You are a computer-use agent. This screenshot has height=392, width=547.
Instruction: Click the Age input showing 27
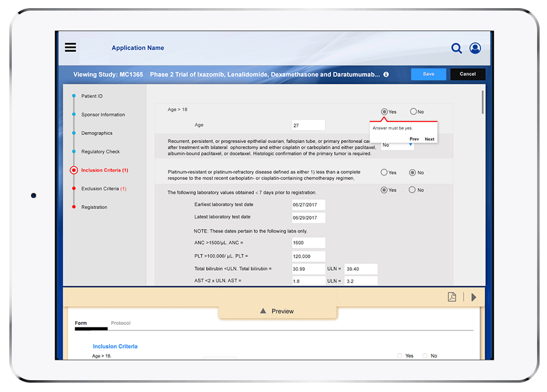coord(307,124)
